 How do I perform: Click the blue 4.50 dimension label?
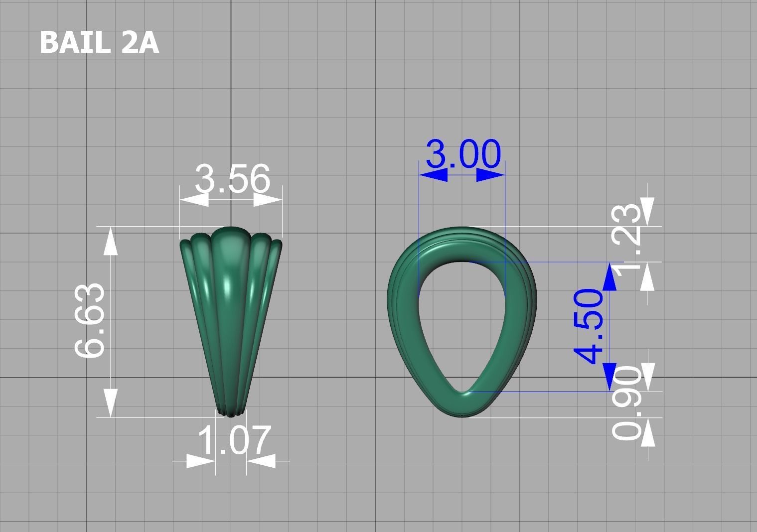[590, 326]
